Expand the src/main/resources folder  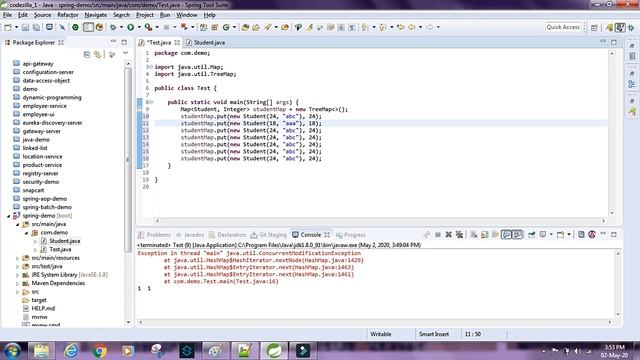tap(18, 258)
